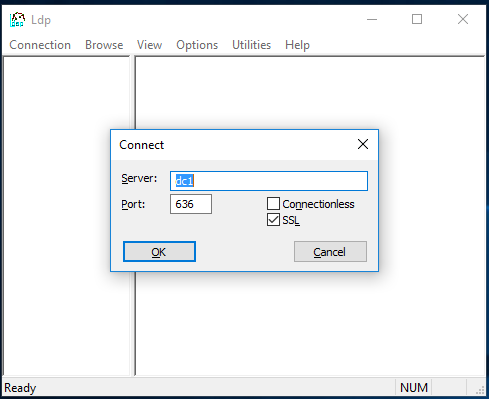This screenshot has height=399, width=489.
Task: Minimize the Ldp window
Action: (372, 19)
